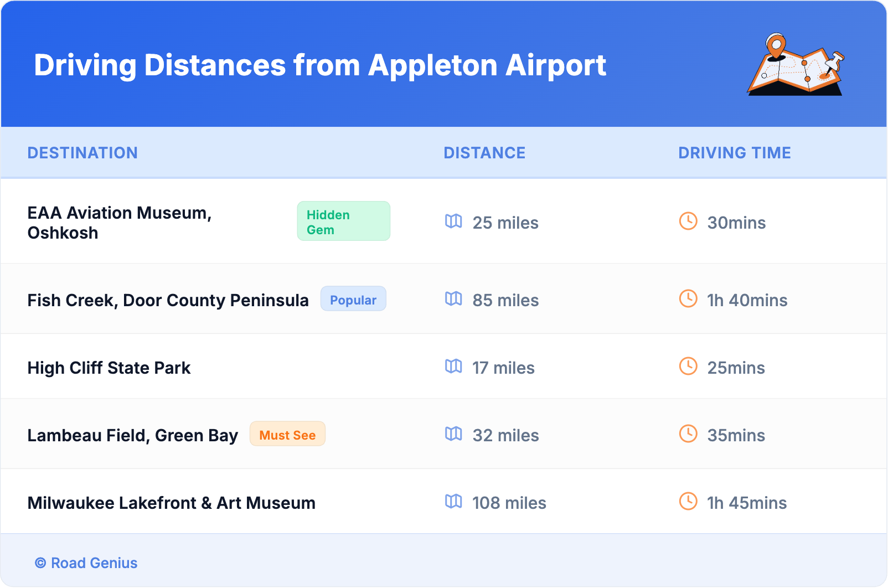Click the map icon beside 25 miles
The image size is (888, 588).
[x=453, y=221]
